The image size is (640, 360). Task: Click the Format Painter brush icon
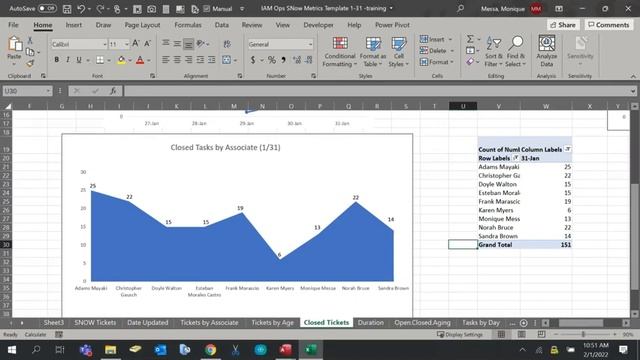tap(30, 63)
